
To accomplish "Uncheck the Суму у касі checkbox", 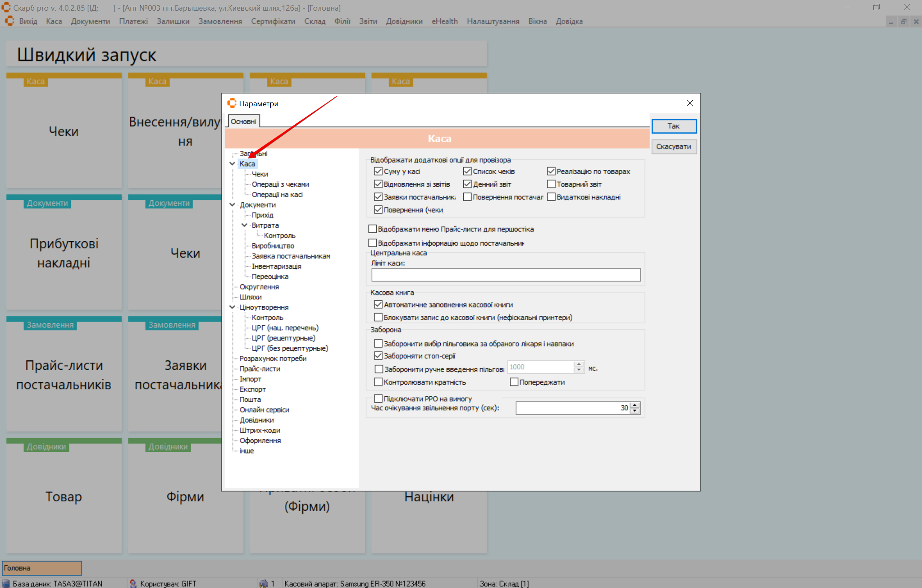I will 378,171.
